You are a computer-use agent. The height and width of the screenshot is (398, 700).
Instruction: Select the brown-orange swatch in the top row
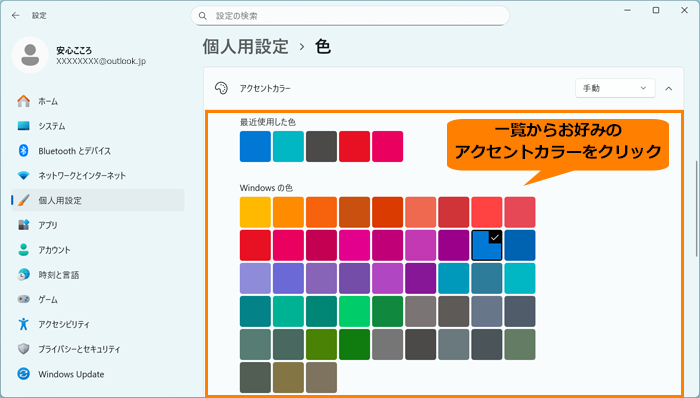pyautogui.click(x=354, y=212)
